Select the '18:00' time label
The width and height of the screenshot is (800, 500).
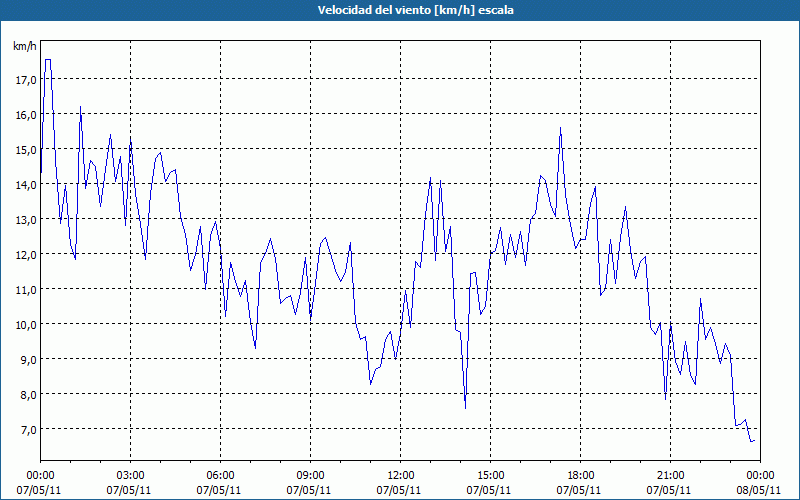tap(581, 476)
